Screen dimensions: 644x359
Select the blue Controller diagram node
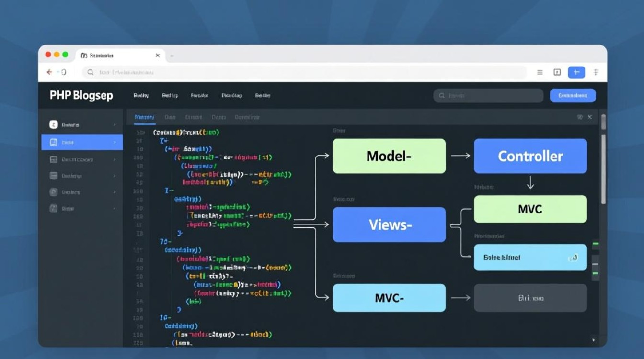(x=530, y=156)
